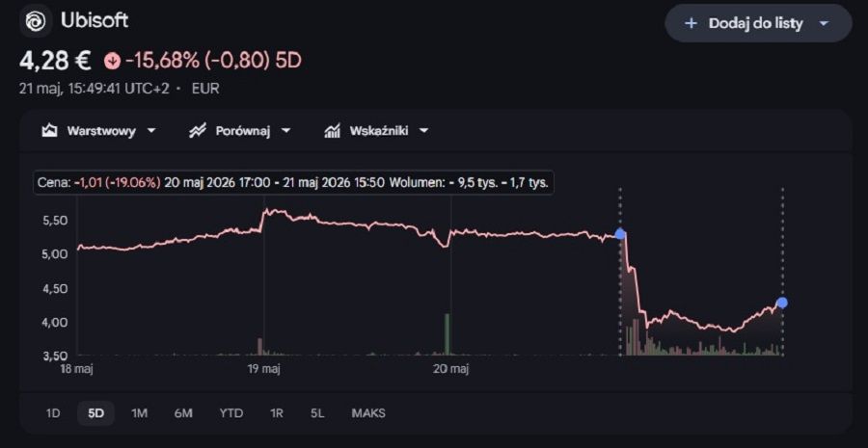Expand the Wskaźniki dropdown
Image resolution: width=868 pixels, height=448 pixels.
point(423,131)
